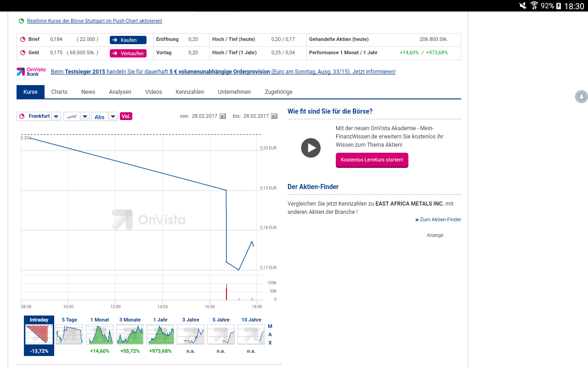Image resolution: width=588 pixels, height=368 pixels.
Task: Select the 1 Jahr chart thumbnail
Action: tap(160, 335)
